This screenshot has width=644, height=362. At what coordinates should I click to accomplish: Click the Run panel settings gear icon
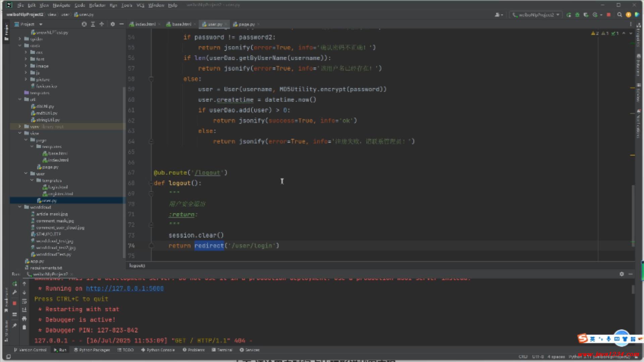(x=622, y=274)
